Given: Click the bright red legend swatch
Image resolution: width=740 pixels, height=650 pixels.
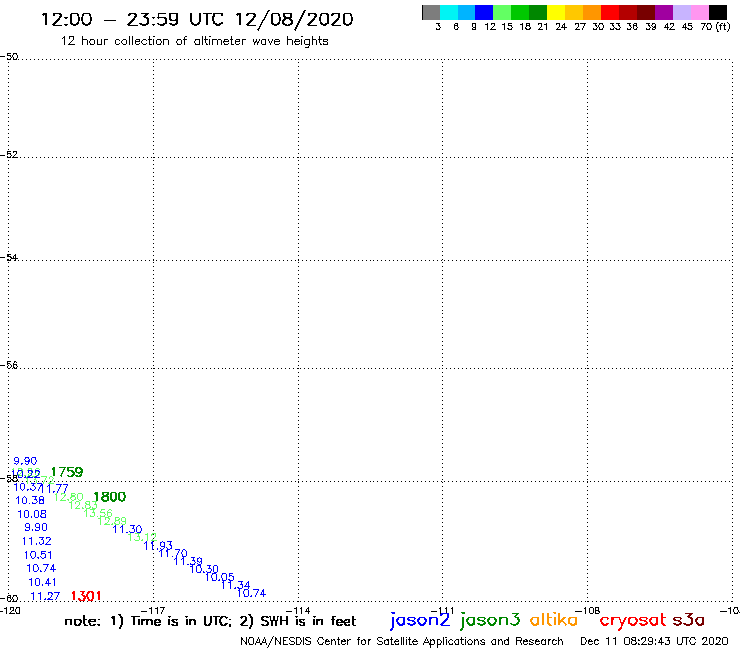Looking at the screenshot, I should tap(610, 12).
